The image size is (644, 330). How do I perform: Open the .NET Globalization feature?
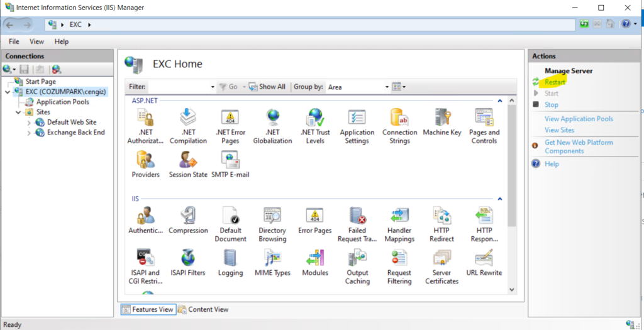click(272, 126)
